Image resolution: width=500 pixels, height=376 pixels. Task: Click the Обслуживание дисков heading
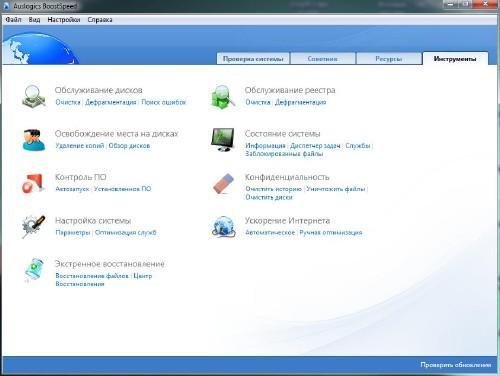point(98,90)
